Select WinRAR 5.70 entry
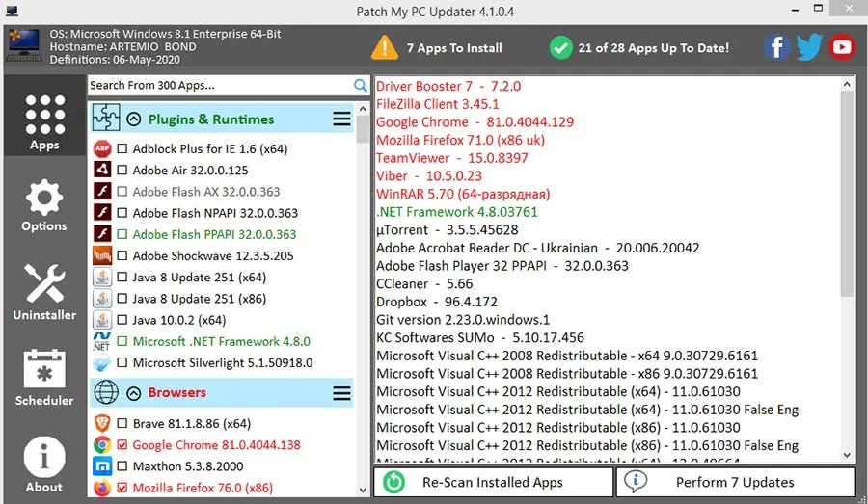The image size is (868, 504). click(x=463, y=195)
